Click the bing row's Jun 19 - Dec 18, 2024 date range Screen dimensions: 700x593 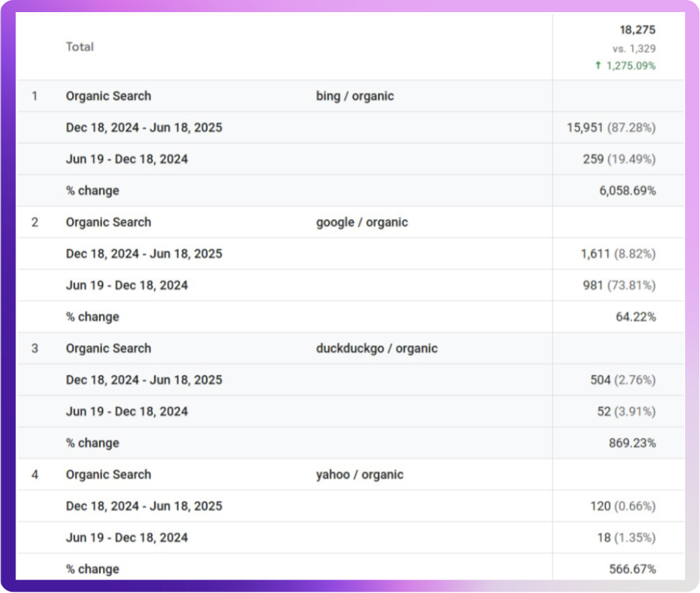(x=127, y=159)
